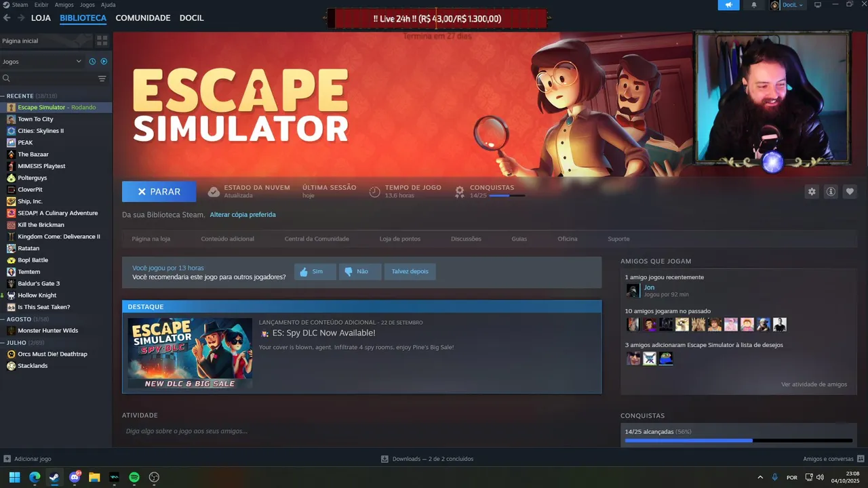Select Polterguys icon in list
868x488 pixels.
12,178
